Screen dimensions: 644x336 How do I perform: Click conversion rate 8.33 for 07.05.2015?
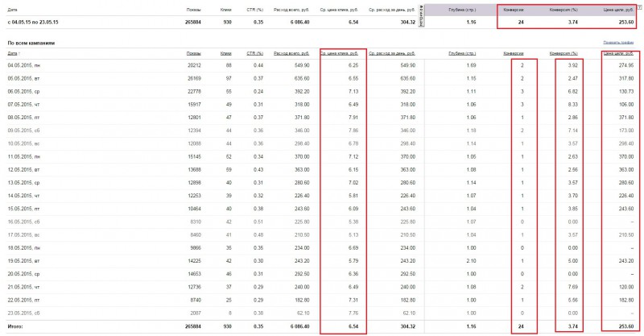(572, 105)
